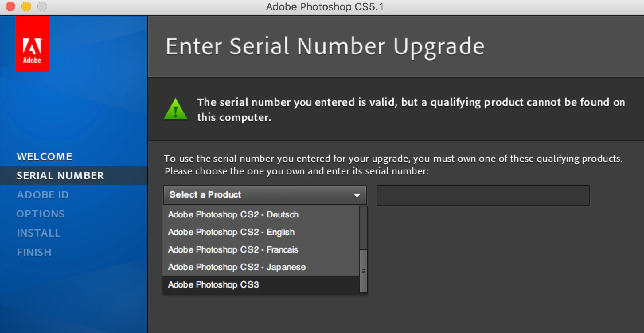Click the Adobe logo icon
The image size is (644, 333).
(x=32, y=43)
